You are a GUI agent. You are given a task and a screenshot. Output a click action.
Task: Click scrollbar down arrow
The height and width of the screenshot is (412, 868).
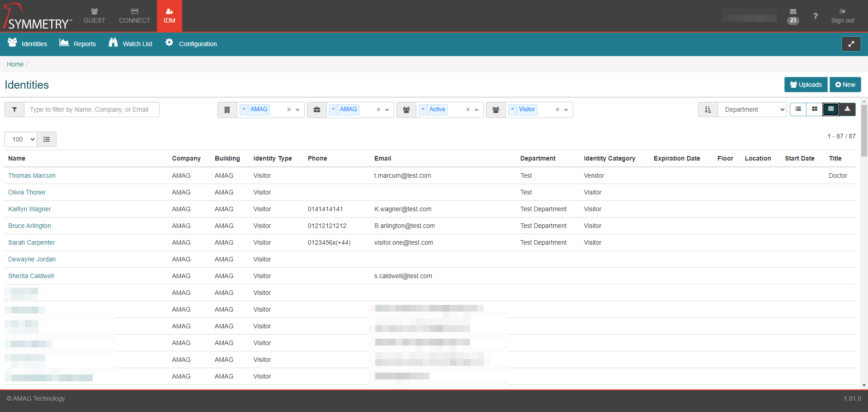point(864,385)
